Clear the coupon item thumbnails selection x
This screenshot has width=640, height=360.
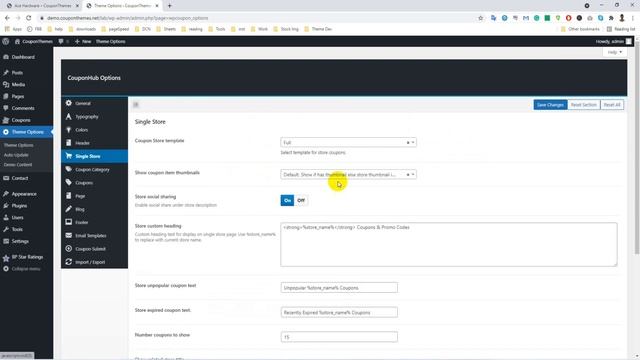click(407, 174)
